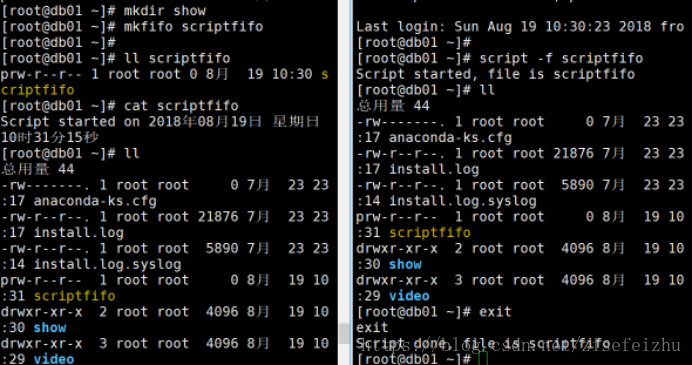Click "script -f scriptfifo" command in right terminal
The height and width of the screenshot is (365, 692).
561,58
